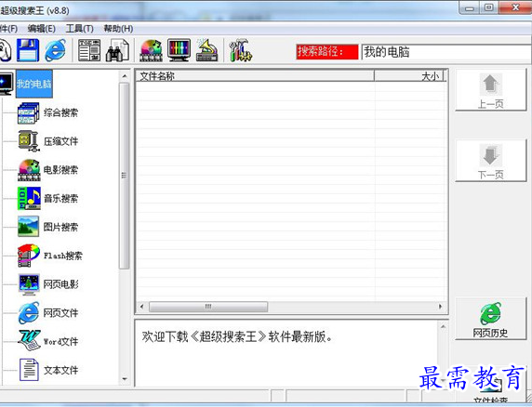Click the sidebar vertical scrollbar thumb
Viewport: 532px width, 407px height.
click(x=125, y=176)
